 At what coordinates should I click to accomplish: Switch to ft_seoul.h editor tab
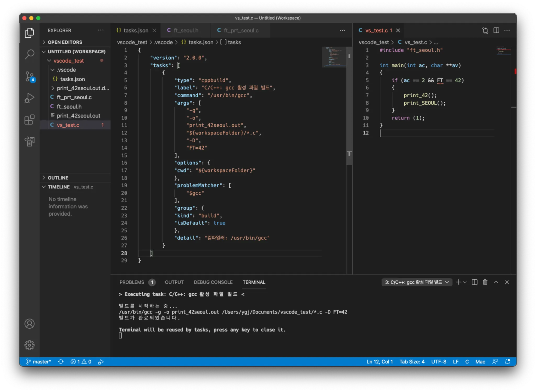186,30
